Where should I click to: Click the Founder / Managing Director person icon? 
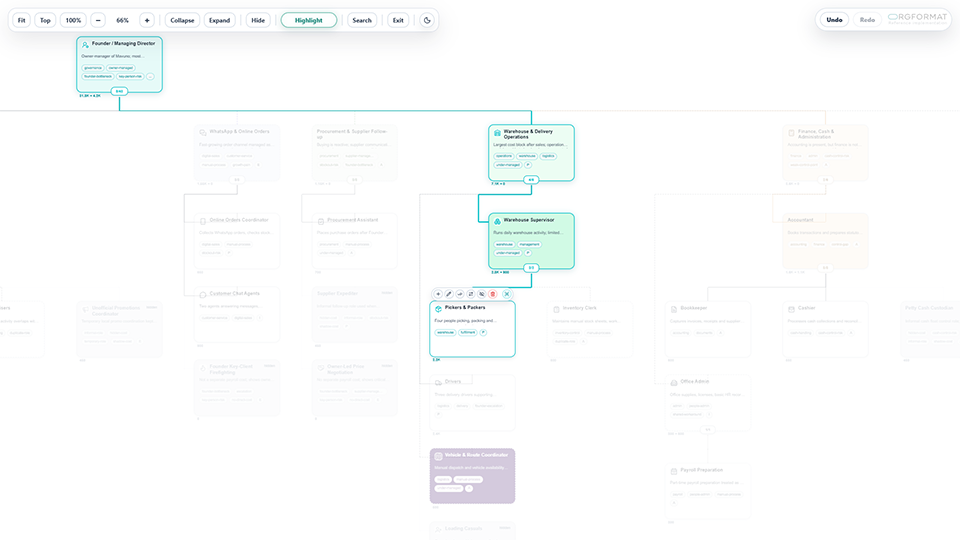tap(85, 45)
